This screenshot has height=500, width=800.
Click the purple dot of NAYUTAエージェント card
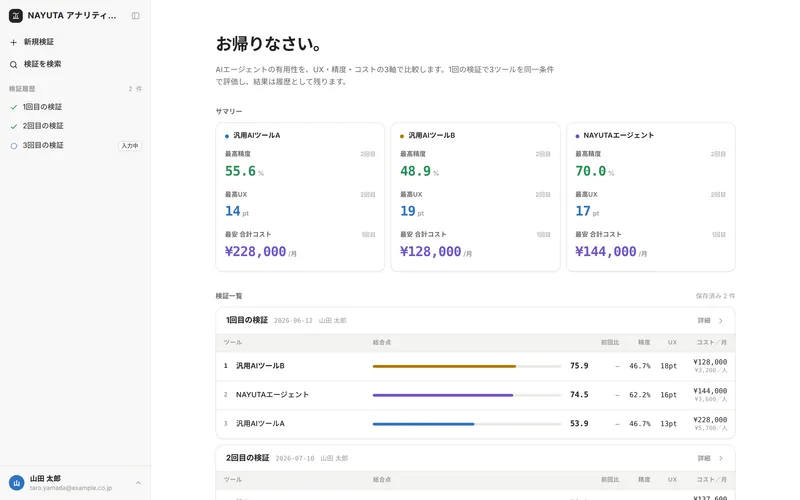[x=577, y=136]
